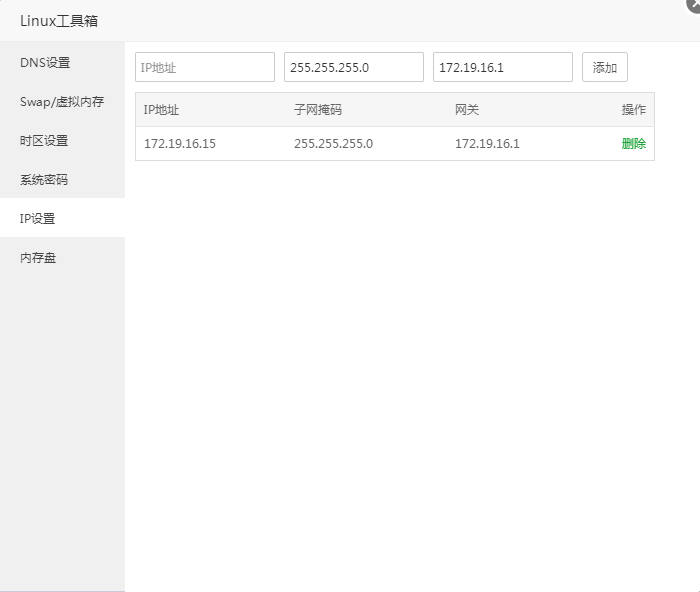
Task: Click 删除 for 172.19.16.15 row
Action: 633,143
